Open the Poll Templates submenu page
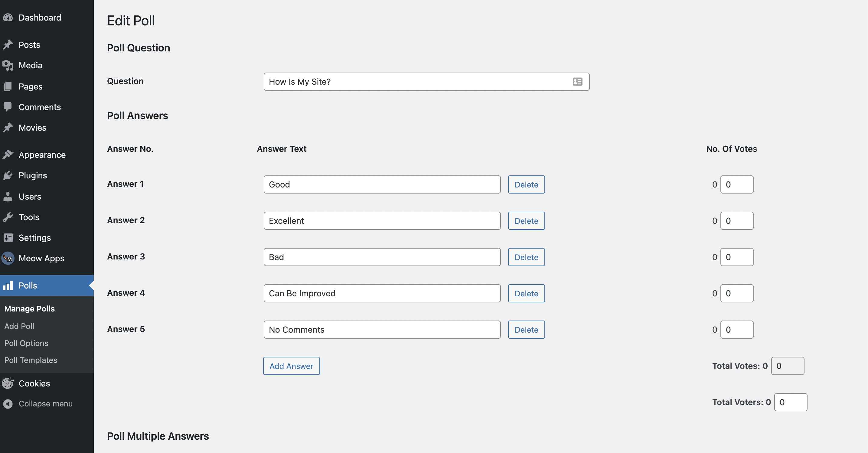 pos(31,360)
